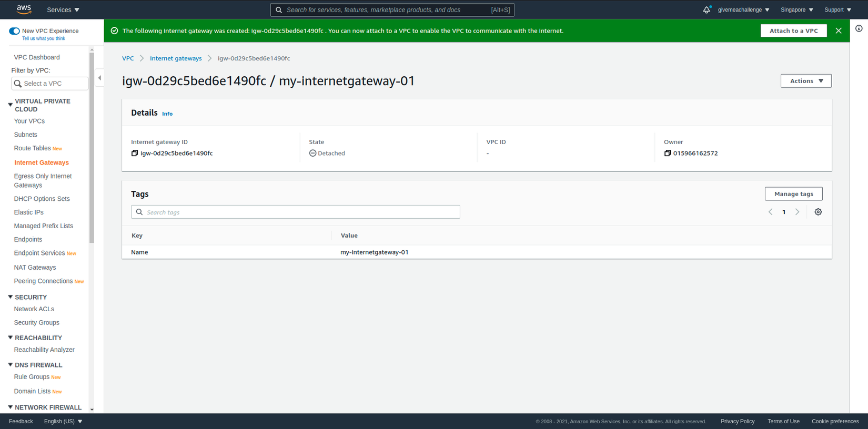Open VPC Dashboard in sidebar
868x429 pixels.
pyautogui.click(x=37, y=57)
